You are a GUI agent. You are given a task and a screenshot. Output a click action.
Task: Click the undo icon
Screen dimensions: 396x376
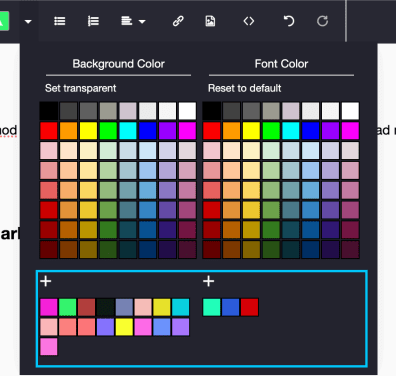click(289, 21)
